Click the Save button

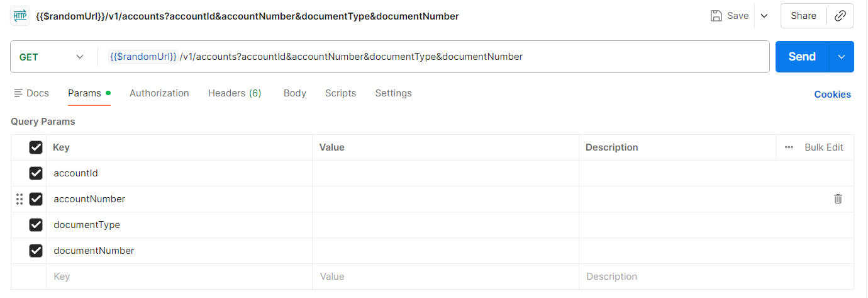tap(730, 16)
